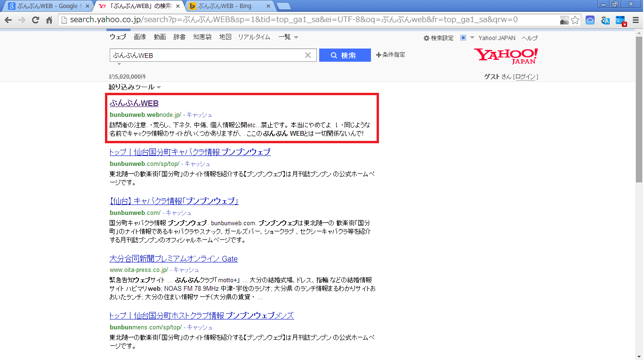Open キャッシュ for www.oita-press.co.jp result
This screenshot has height=360, width=644.
tap(186, 270)
